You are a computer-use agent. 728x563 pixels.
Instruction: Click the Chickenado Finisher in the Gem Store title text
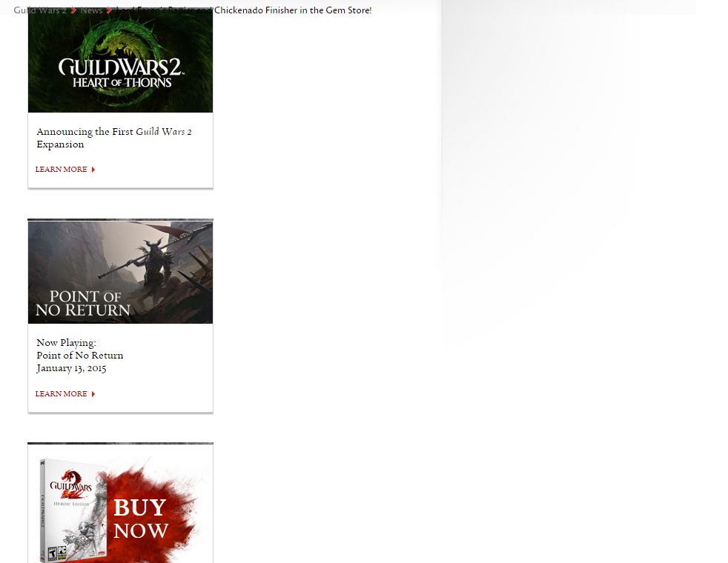coord(293,10)
